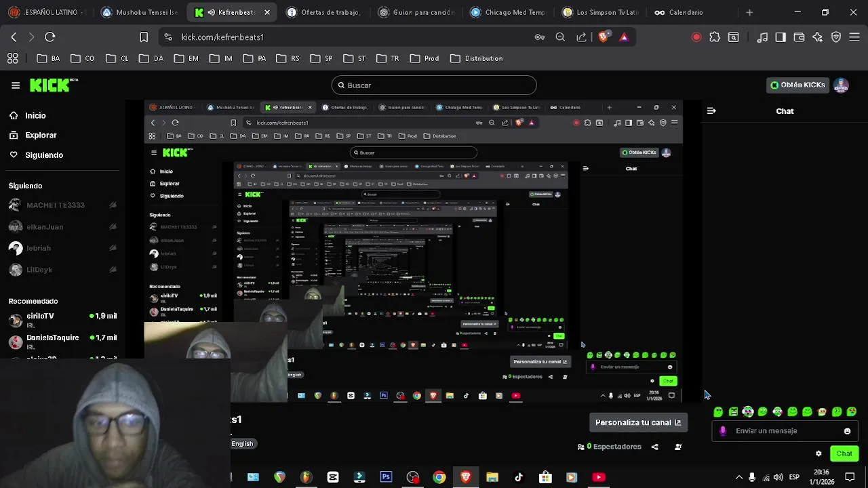Pick the first green Kick emote
Viewport: 868px width, 488px height.
tap(718, 412)
